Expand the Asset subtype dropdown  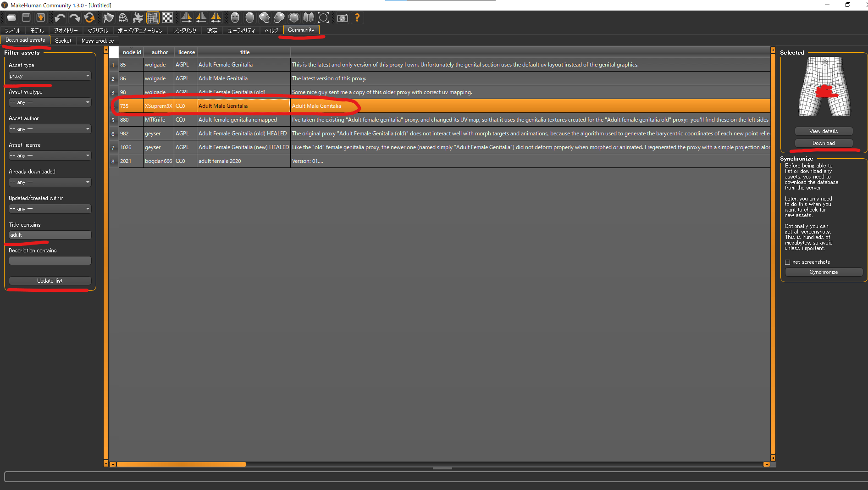pos(50,102)
